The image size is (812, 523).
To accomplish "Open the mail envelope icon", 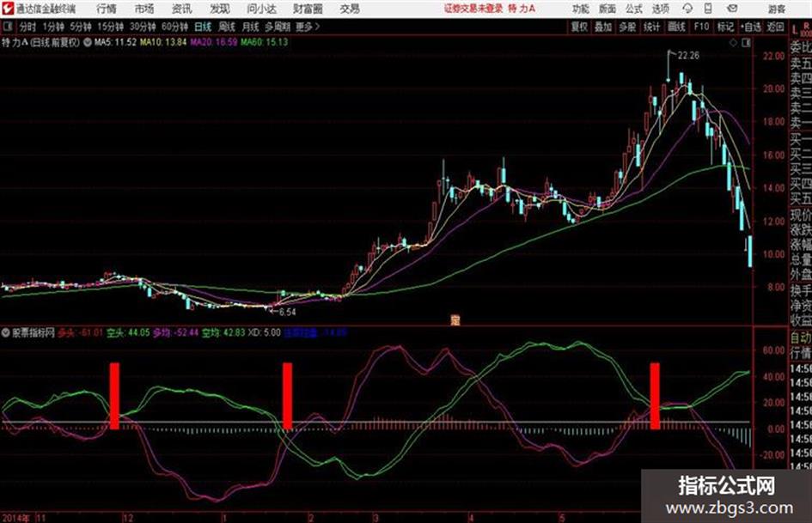I will tap(732, 9).
